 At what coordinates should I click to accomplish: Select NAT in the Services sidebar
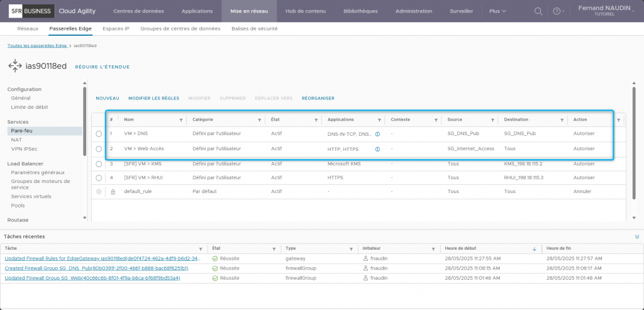click(16, 140)
